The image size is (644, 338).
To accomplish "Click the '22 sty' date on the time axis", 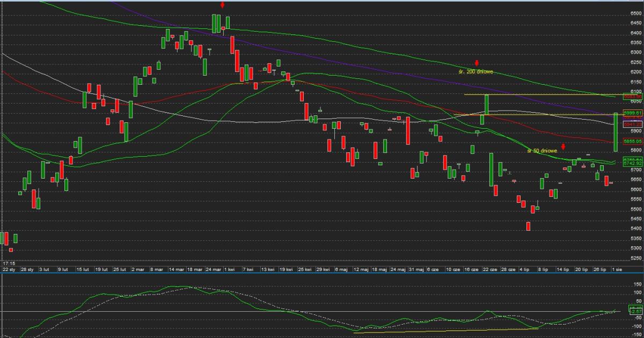I will coord(10,269).
